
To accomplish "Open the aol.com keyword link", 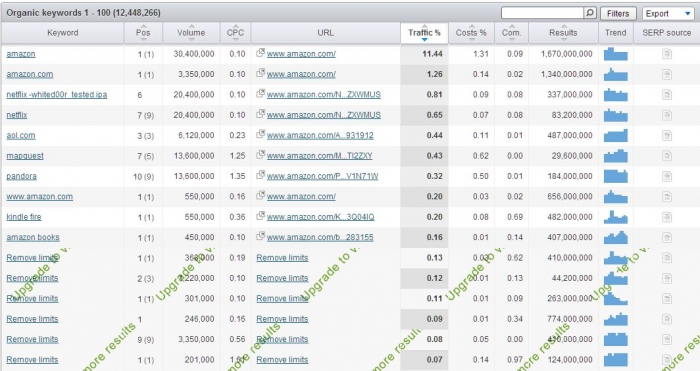I will (x=21, y=135).
